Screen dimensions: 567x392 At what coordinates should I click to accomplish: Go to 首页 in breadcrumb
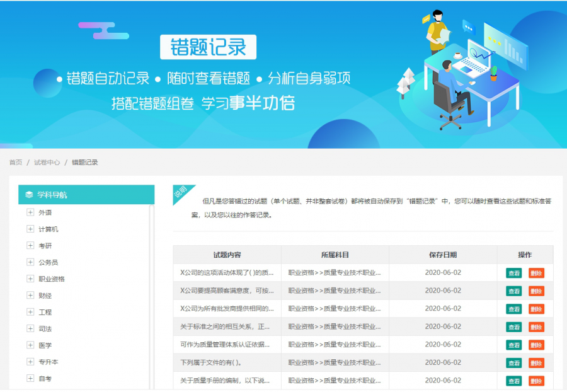[x=15, y=162]
